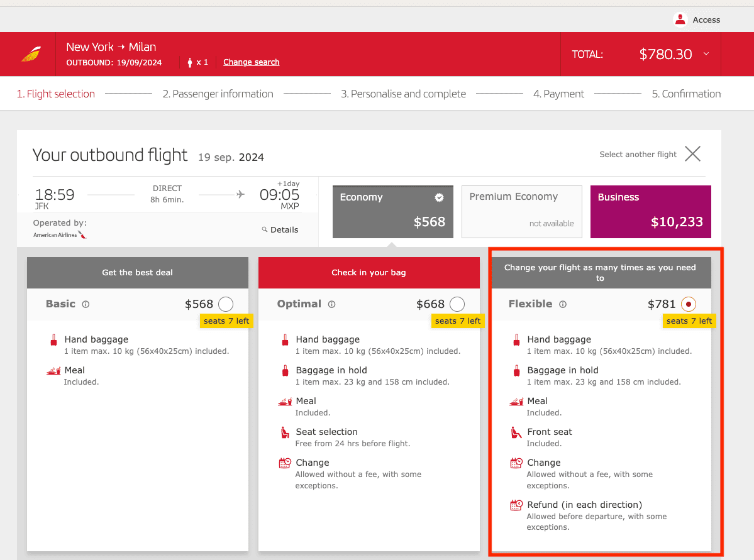Select the Optimal fare radio button
The width and height of the screenshot is (754, 560).
(x=457, y=304)
